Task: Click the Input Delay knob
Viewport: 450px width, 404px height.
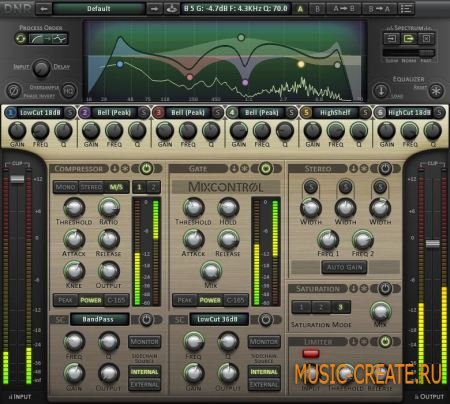Action: 41,68
